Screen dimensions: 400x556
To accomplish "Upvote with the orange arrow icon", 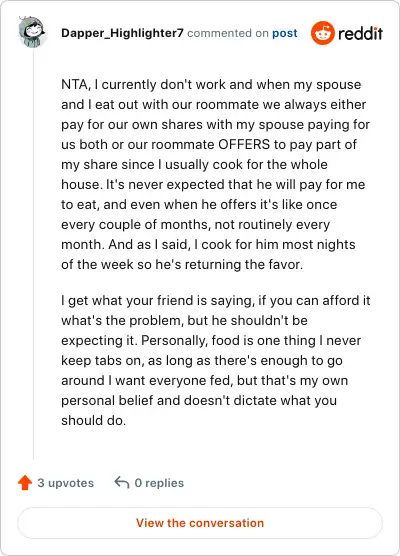I will coord(25,483).
